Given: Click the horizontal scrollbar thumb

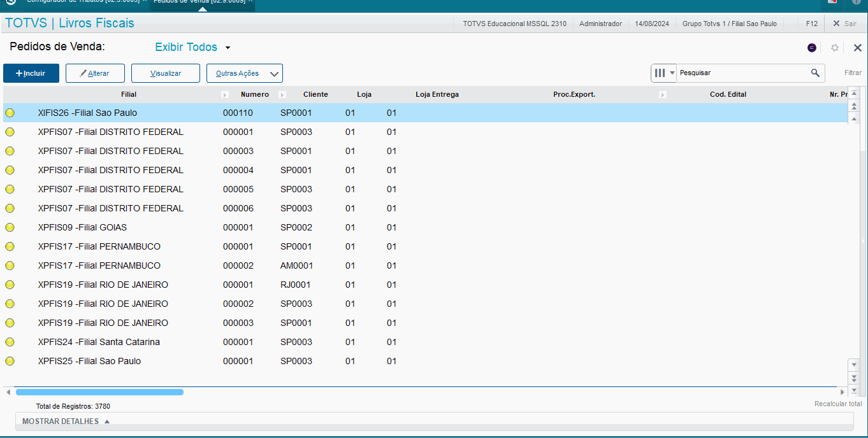Looking at the screenshot, I should (x=99, y=392).
